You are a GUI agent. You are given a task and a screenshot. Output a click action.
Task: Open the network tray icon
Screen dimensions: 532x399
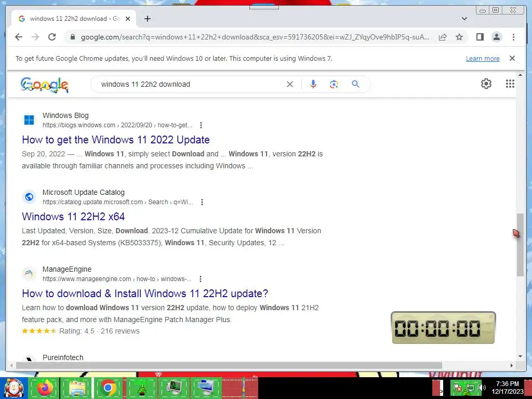[x=470, y=388]
